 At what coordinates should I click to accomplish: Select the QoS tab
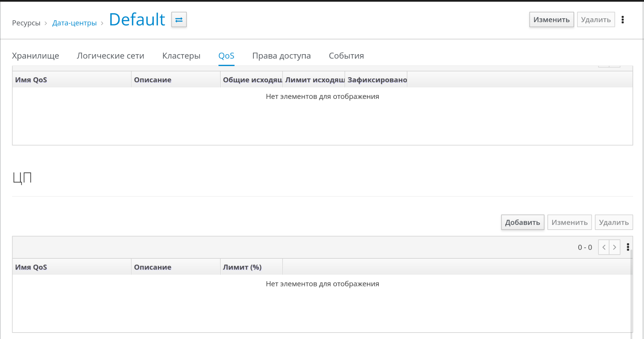pos(226,56)
